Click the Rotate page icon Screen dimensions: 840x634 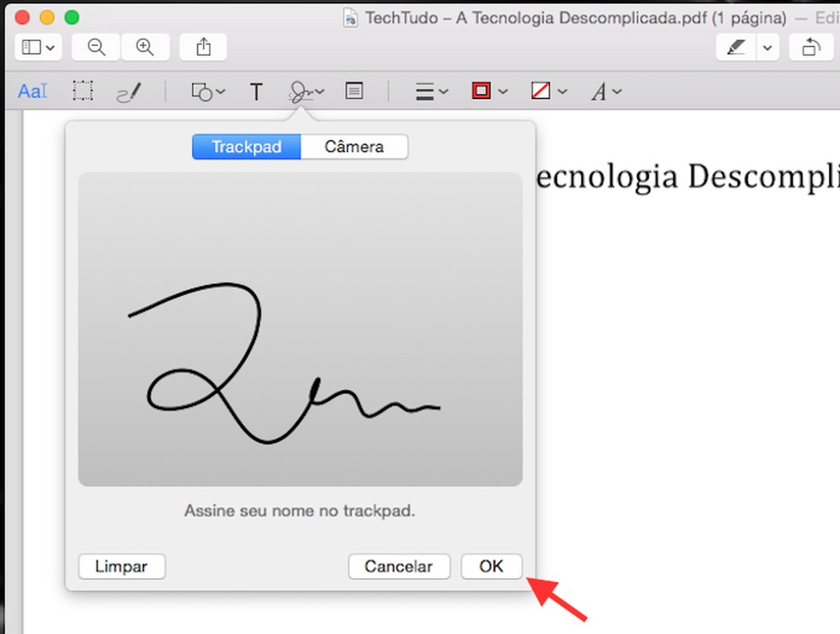810,47
